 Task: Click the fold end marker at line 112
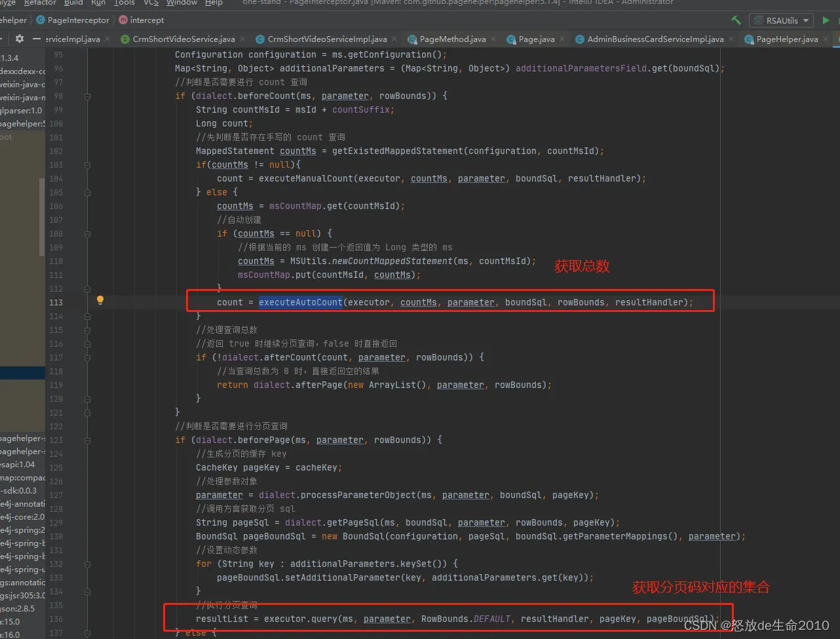[x=87, y=288]
